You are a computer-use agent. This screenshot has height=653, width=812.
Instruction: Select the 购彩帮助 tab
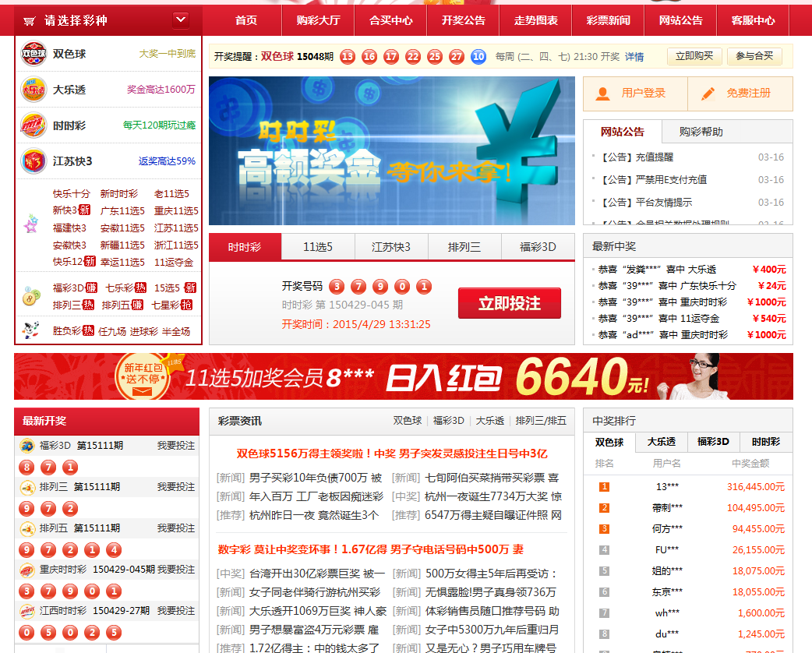pos(701,132)
